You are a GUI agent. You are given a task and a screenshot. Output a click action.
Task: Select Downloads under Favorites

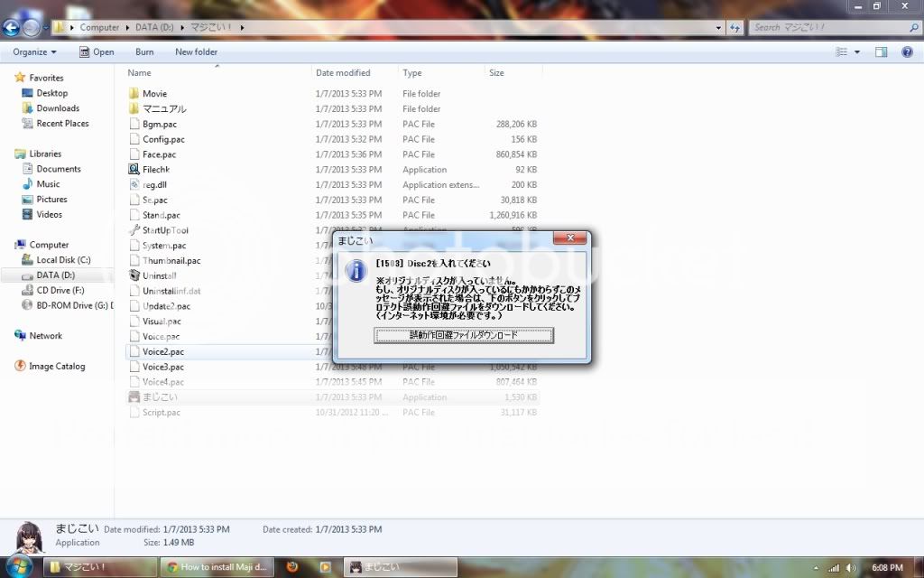(x=58, y=108)
